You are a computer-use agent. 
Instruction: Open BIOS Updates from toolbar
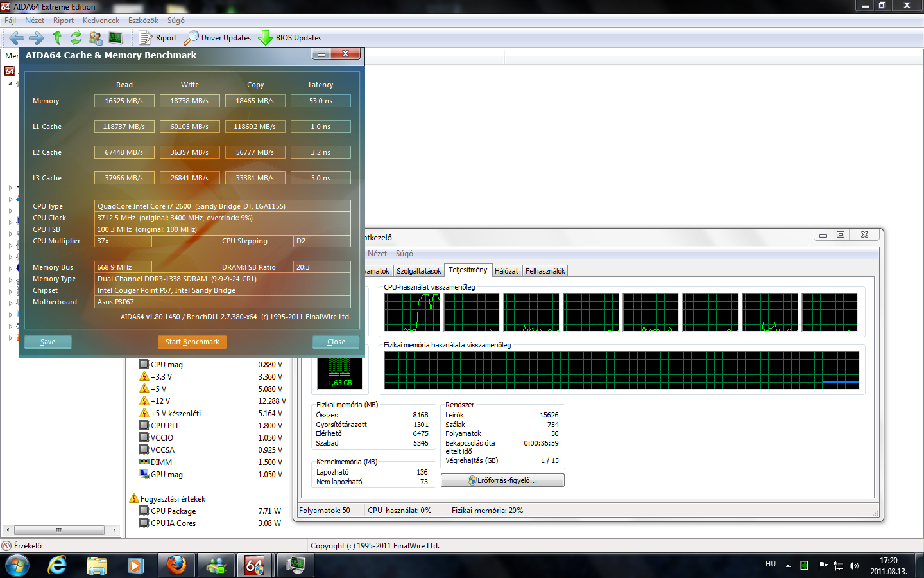click(x=290, y=38)
